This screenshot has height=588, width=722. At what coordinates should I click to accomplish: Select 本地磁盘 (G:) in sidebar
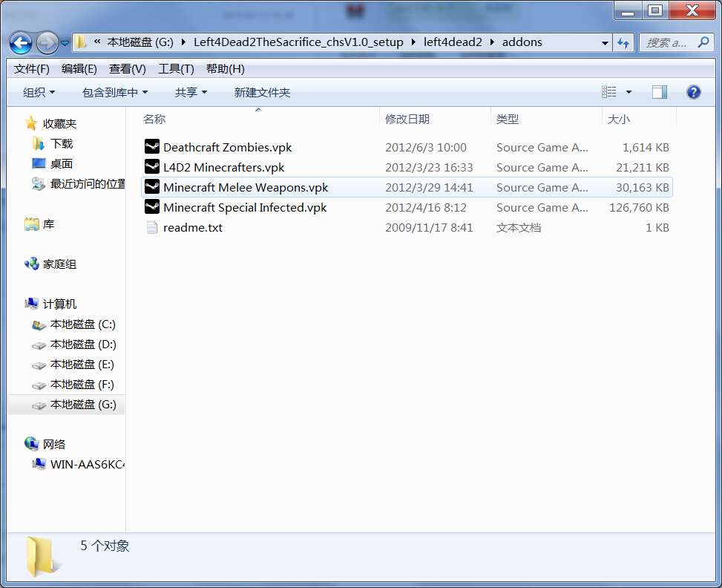(83, 405)
